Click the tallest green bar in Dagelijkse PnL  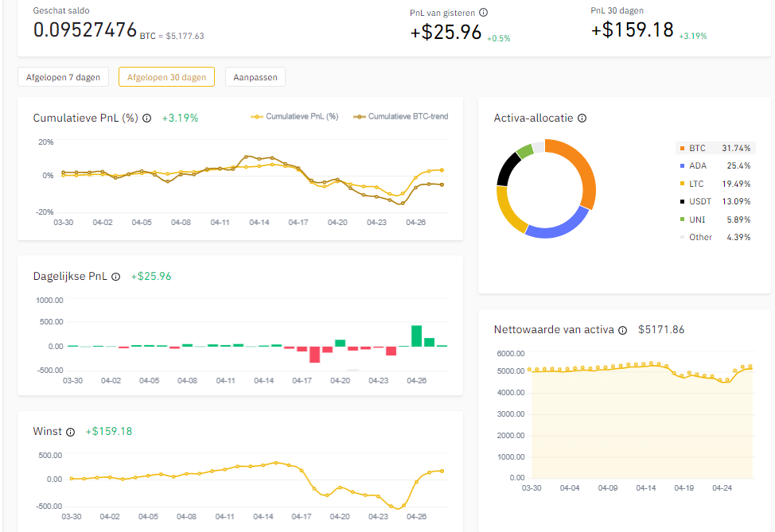click(416, 336)
